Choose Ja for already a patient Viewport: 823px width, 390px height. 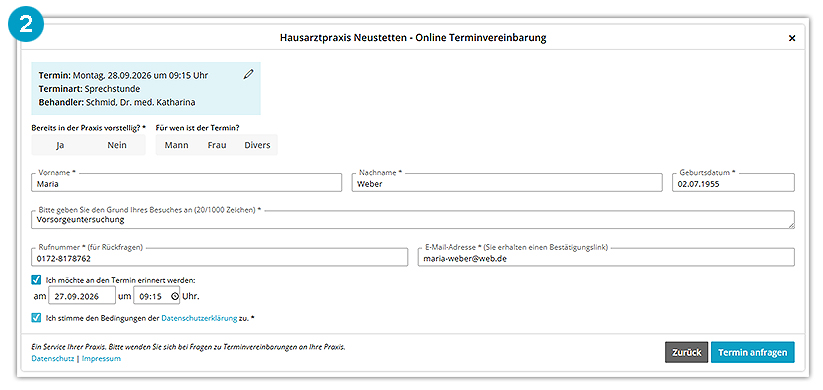(x=60, y=145)
